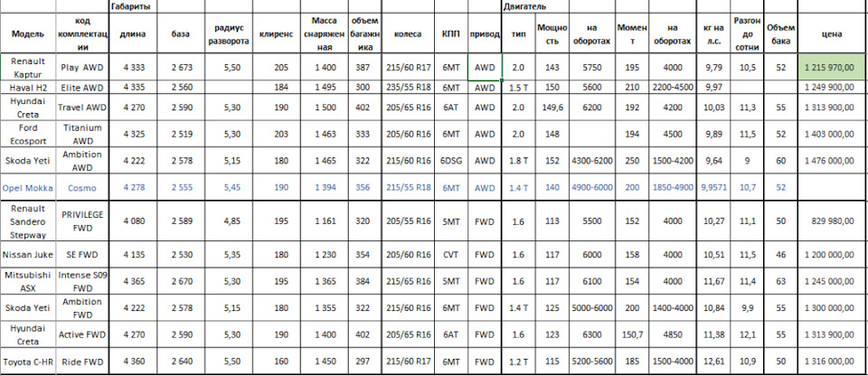Click the price 1 300 000,00

point(832,307)
